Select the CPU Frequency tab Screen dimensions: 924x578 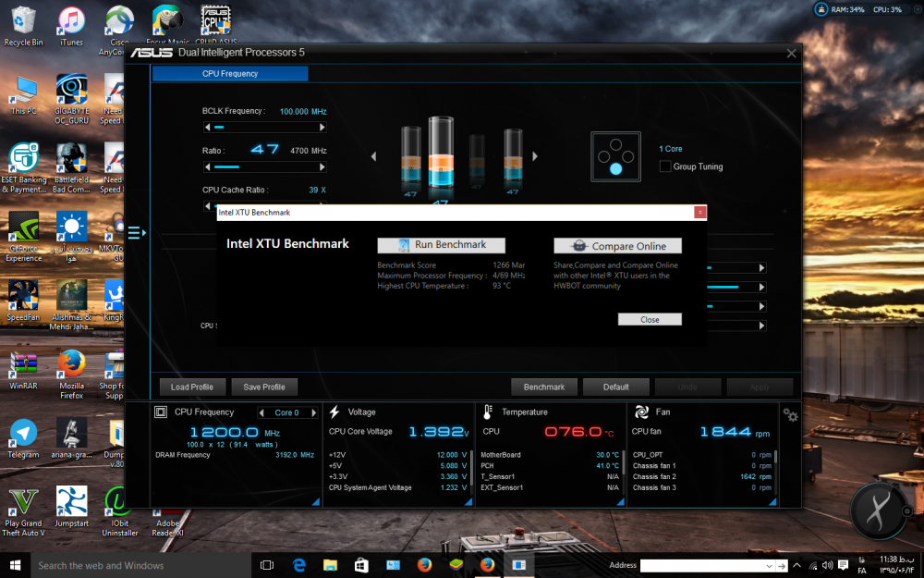click(x=230, y=74)
